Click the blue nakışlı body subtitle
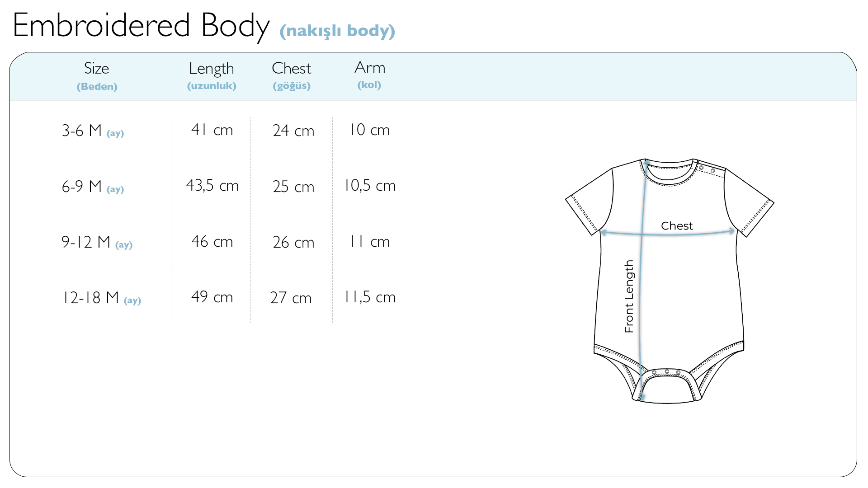The height and width of the screenshot is (488, 868). (337, 31)
